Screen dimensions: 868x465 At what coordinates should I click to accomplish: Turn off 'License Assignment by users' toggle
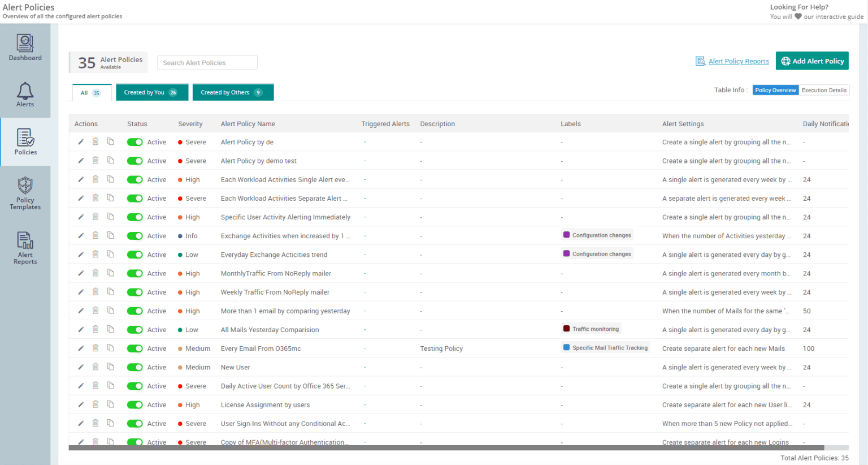click(x=134, y=405)
